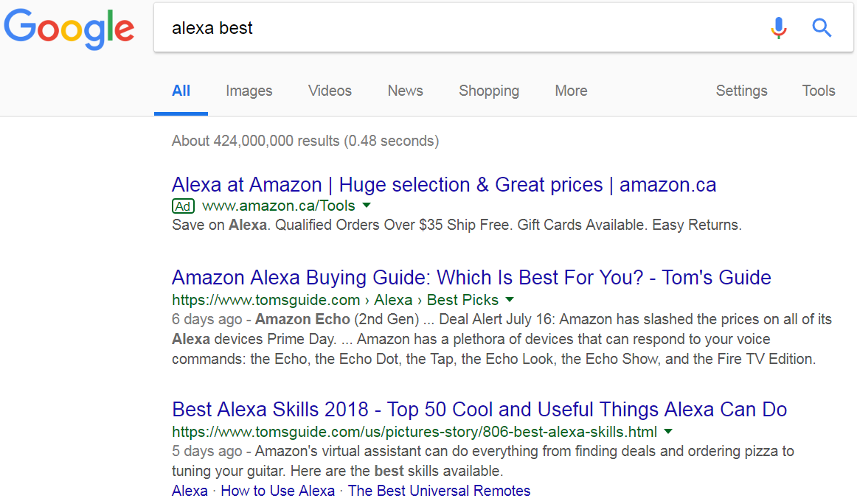Open search Settings
The image size is (857, 504).
[x=741, y=91]
